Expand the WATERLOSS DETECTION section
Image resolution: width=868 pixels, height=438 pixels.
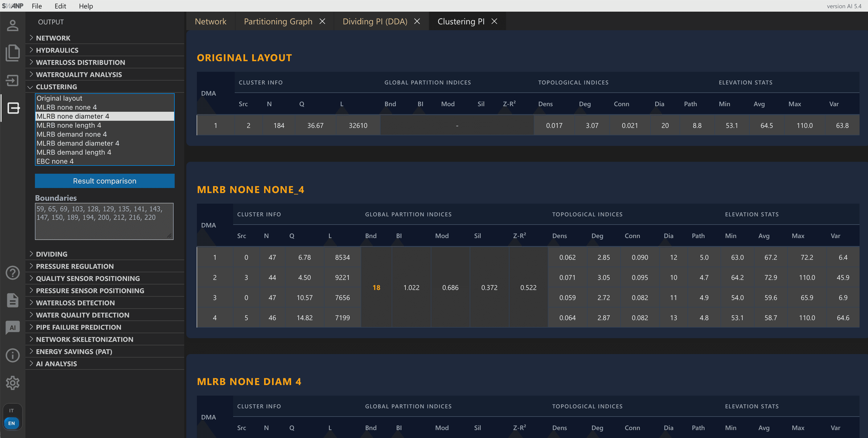coord(105,302)
